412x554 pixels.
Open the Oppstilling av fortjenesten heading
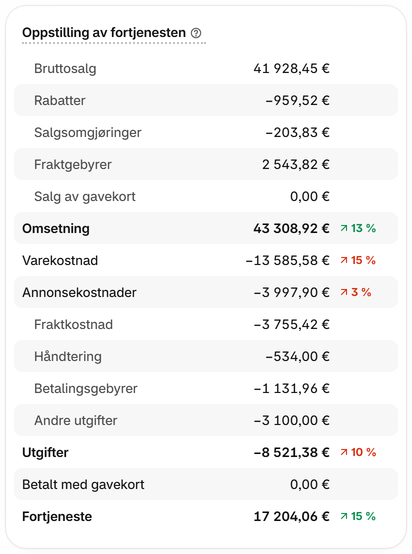click(x=104, y=33)
